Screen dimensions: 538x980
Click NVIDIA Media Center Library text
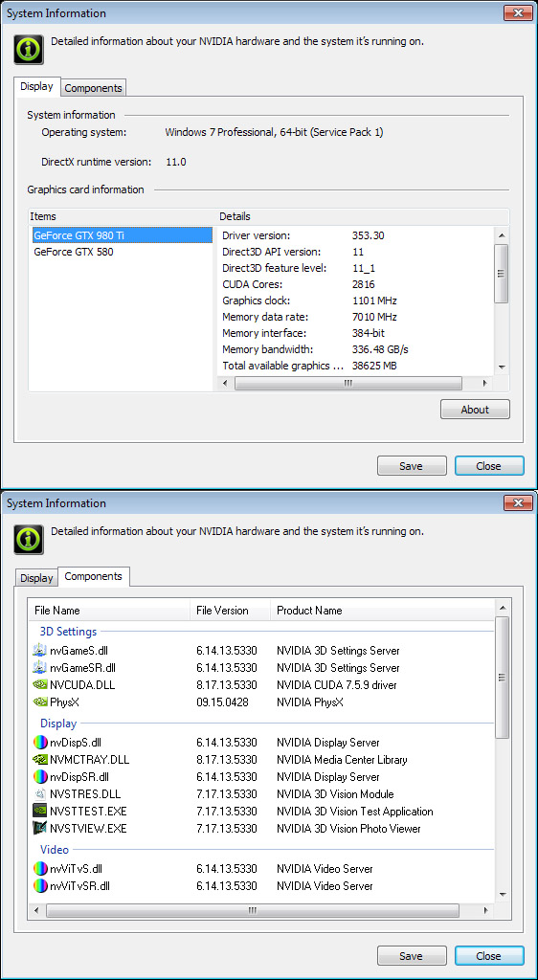click(x=342, y=759)
